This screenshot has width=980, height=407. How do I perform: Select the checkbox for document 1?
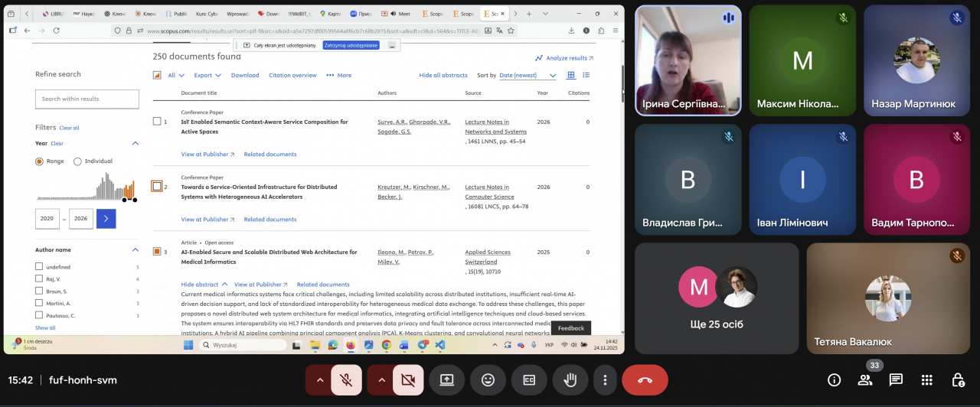click(x=157, y=122)
